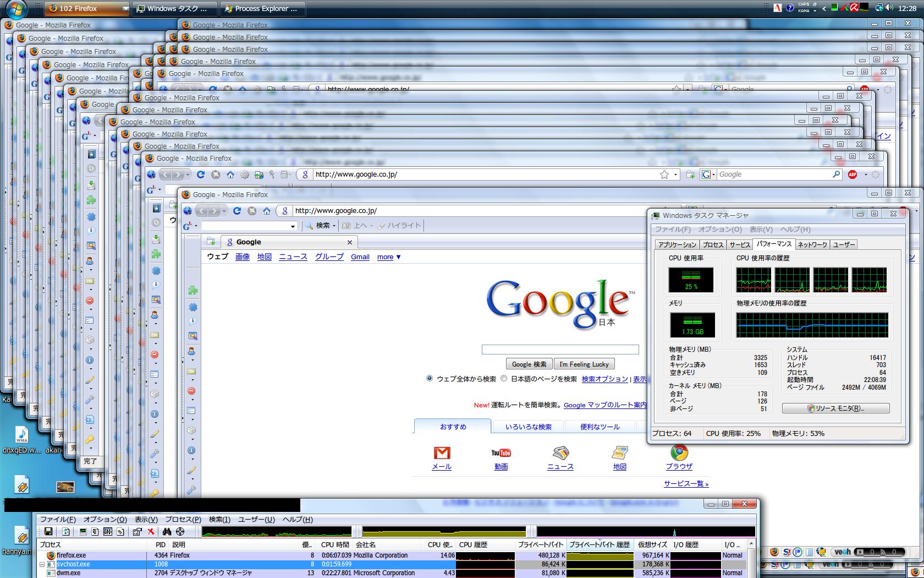Select the 日本語のページを検索 radio button
The image size is (924, 578).
(x=504, y=379)
